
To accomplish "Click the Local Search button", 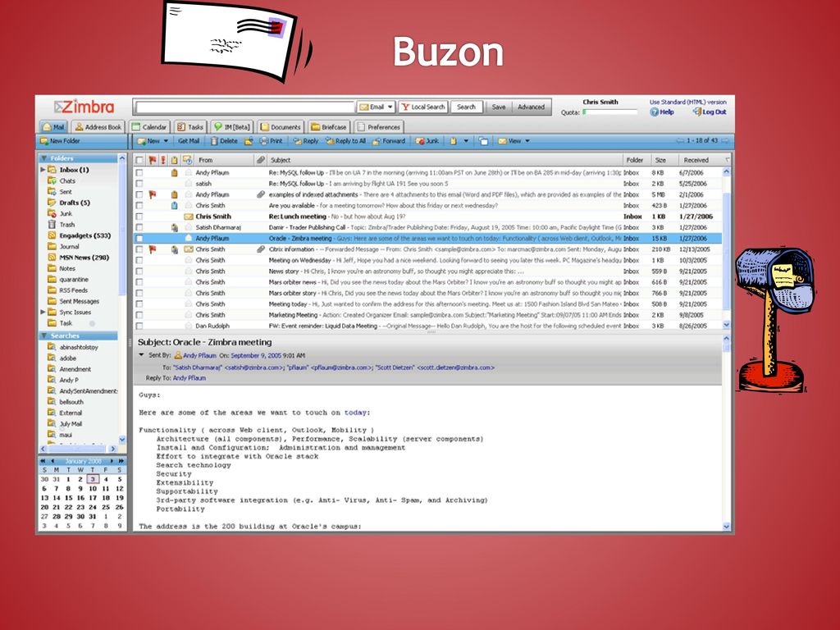I will 422,107.
